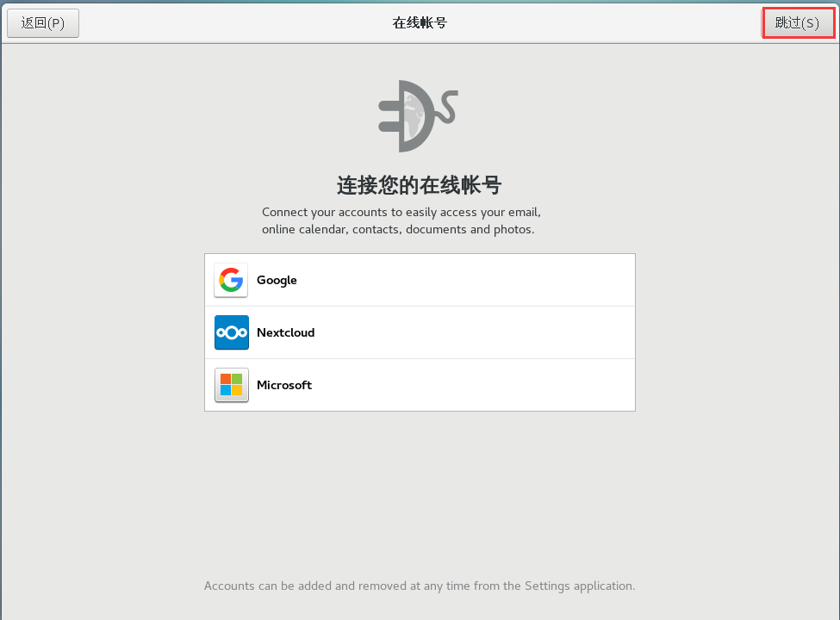Click the 'Accounts can be added' footer note
Viewport: 840px width, 620px height.
tap(420, 586)
